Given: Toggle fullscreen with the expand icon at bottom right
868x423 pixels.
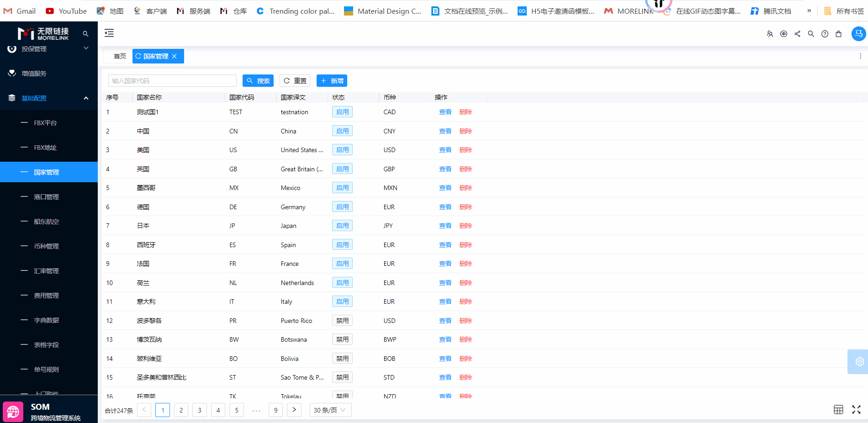Looking at the screenshot, I should (x=856, y=410).
